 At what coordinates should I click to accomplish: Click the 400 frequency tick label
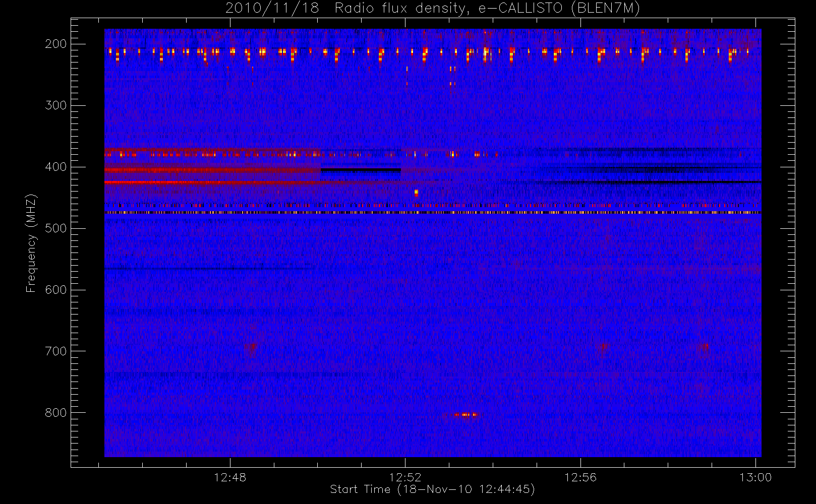(x=56, y=167)
